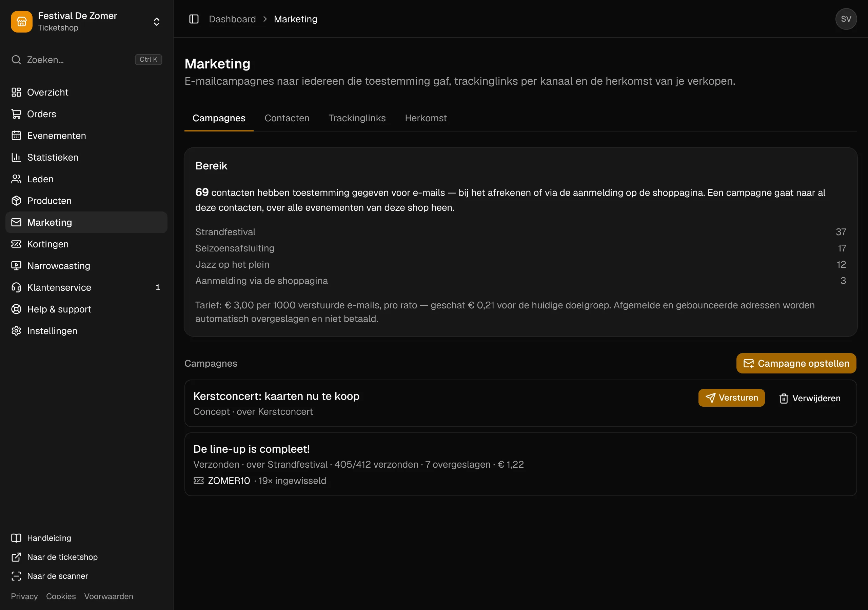The width and height of the screenshot is (868, 610).
Task: Switch to the Contacten tab
Action: click(x=287, y=118)
